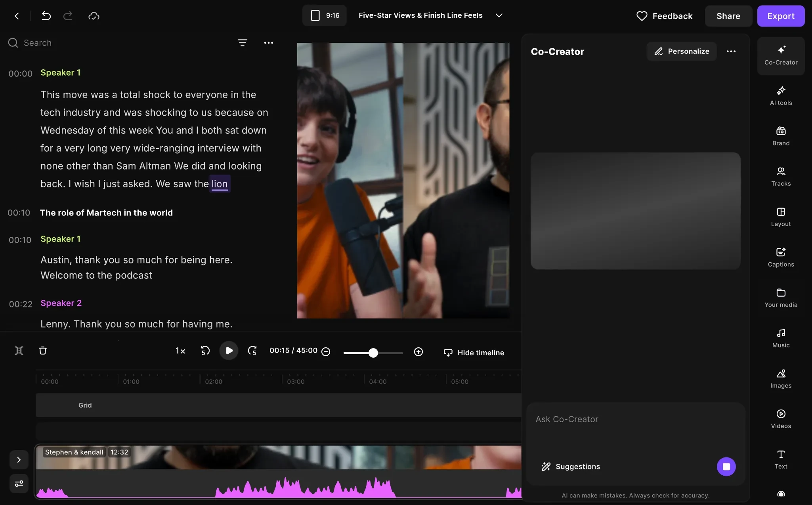Viewport: 812px width, 505px height.
Task: Play the video
Action: click(x=229, y=351)
